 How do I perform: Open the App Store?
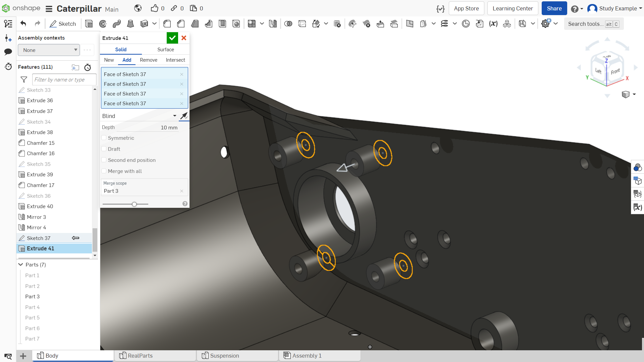click(466, 8)
